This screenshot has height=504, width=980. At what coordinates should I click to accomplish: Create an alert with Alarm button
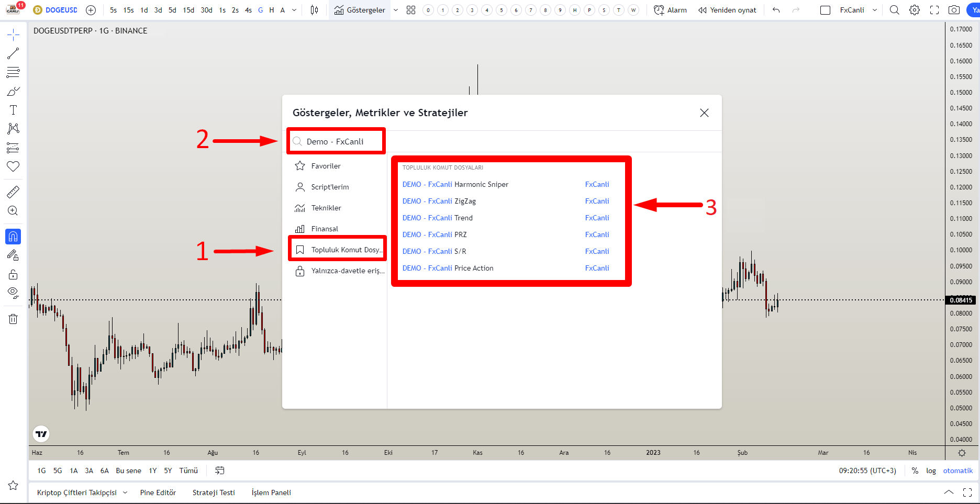[670, 10]
